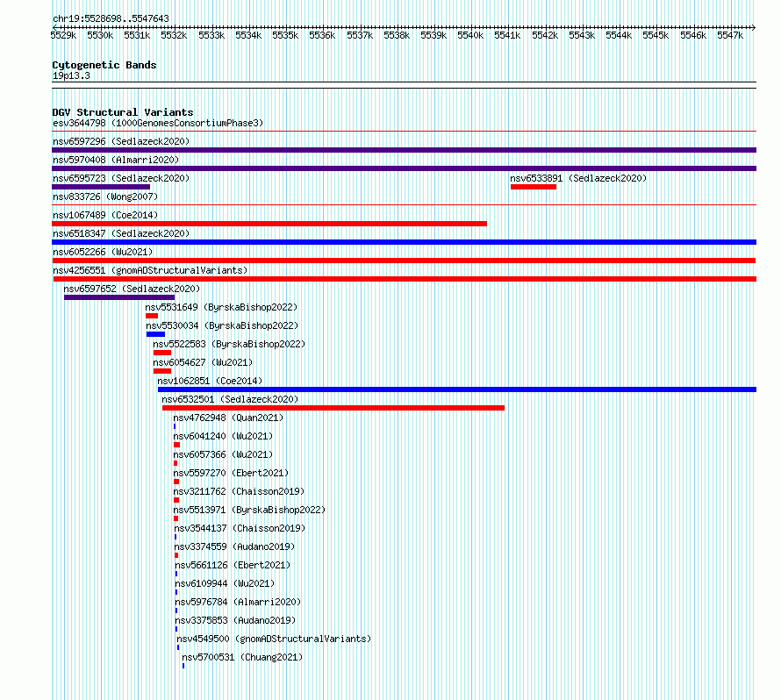This screenshot has width=781, height=700.
Task: Click the nsv4549500 gnomADStructuralVariants label
Action: click(274, 639)
